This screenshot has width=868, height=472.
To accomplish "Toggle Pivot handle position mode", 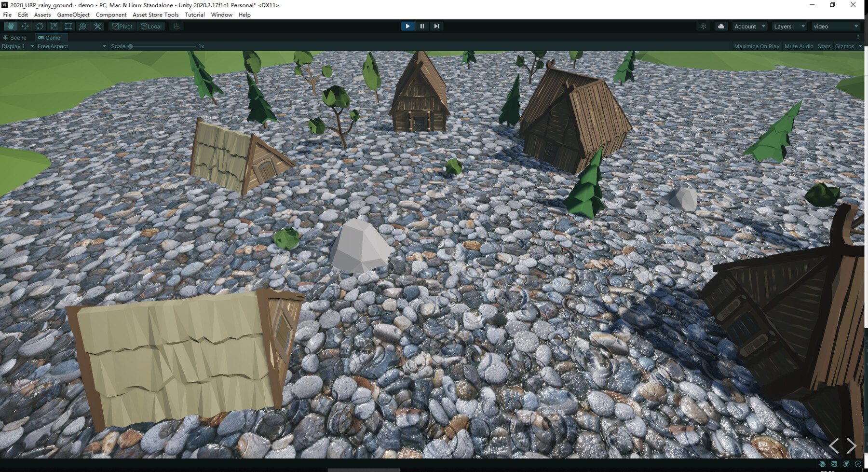I will click(122, 26).
